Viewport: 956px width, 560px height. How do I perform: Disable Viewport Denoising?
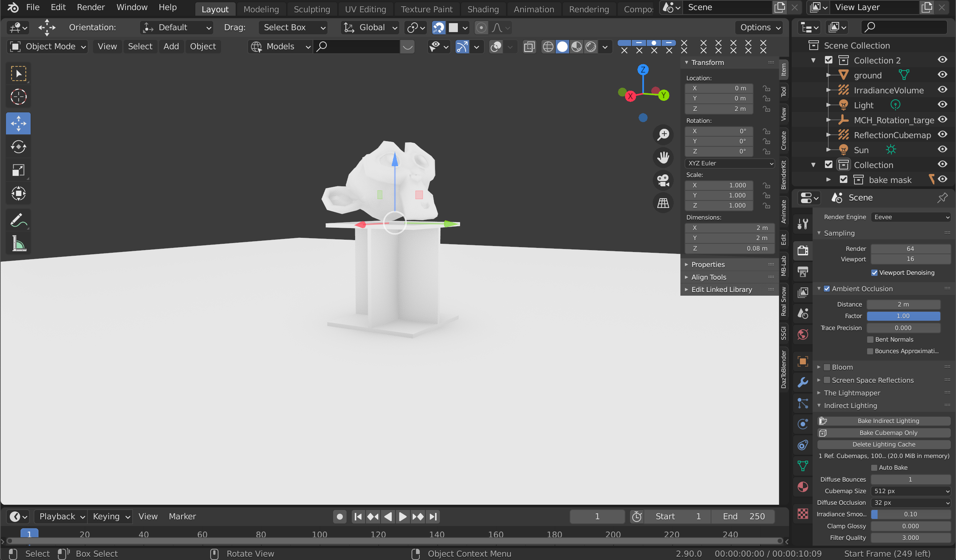[875, 273]
